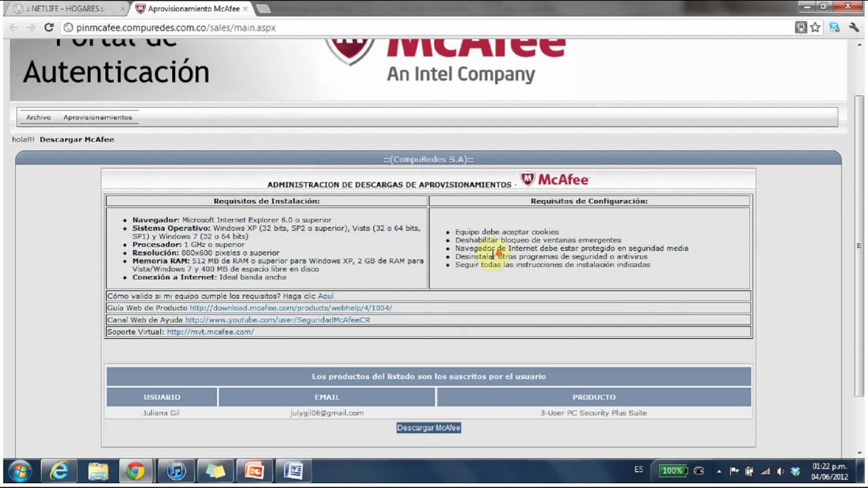
Task: Close the Aprovisionamiento McAfee tab
Action: [245, 9]
